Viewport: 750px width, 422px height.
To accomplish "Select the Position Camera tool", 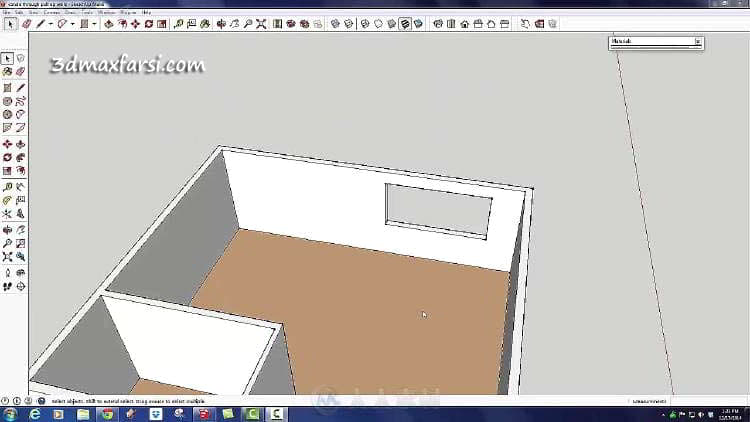I will coord(7,273).
